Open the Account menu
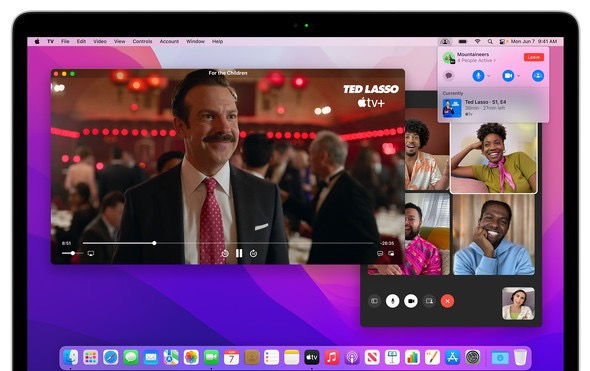The height and width of the screenshot is (371, 590). click(169, 41)
